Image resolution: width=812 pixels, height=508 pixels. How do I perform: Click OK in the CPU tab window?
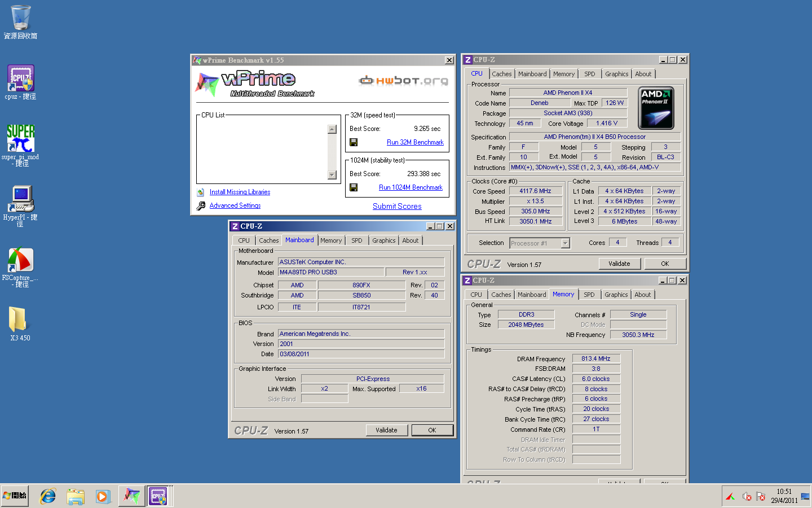(665, 264)
